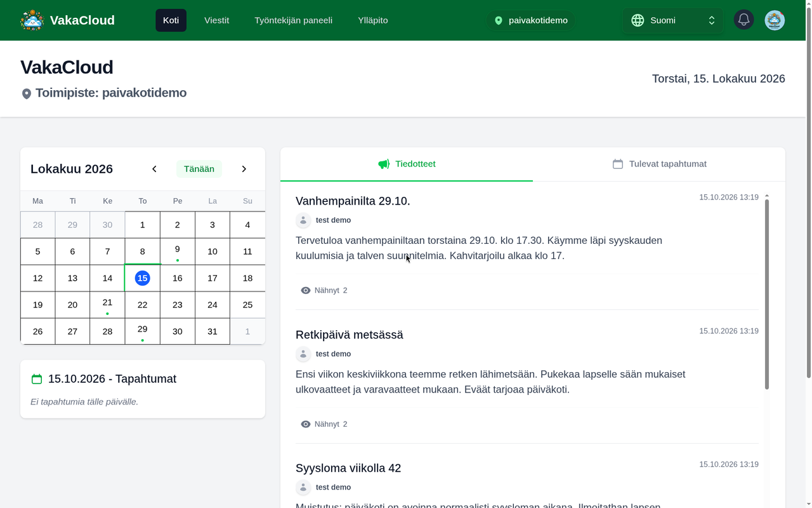Click author avatar on Retkipäivä metsässä post
The image size is (812, 508).
pyautogui.click(x=303, y=354)
